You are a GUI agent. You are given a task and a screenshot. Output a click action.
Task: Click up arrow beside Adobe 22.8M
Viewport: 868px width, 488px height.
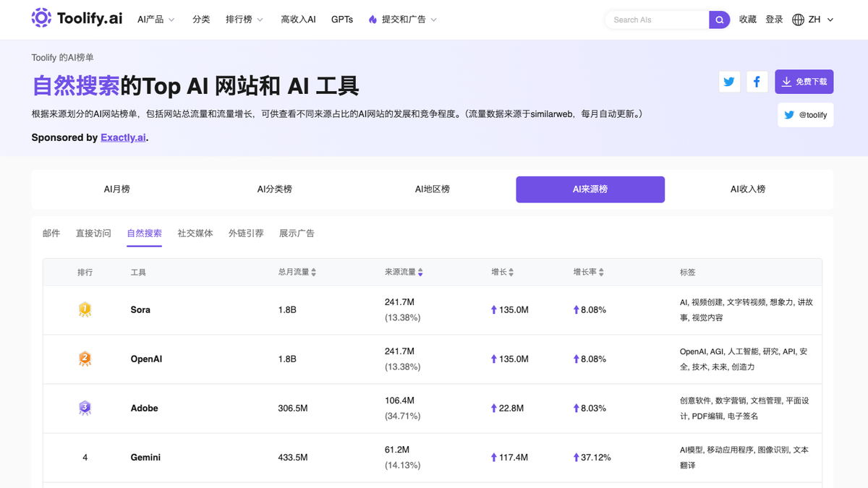point(494,408)
